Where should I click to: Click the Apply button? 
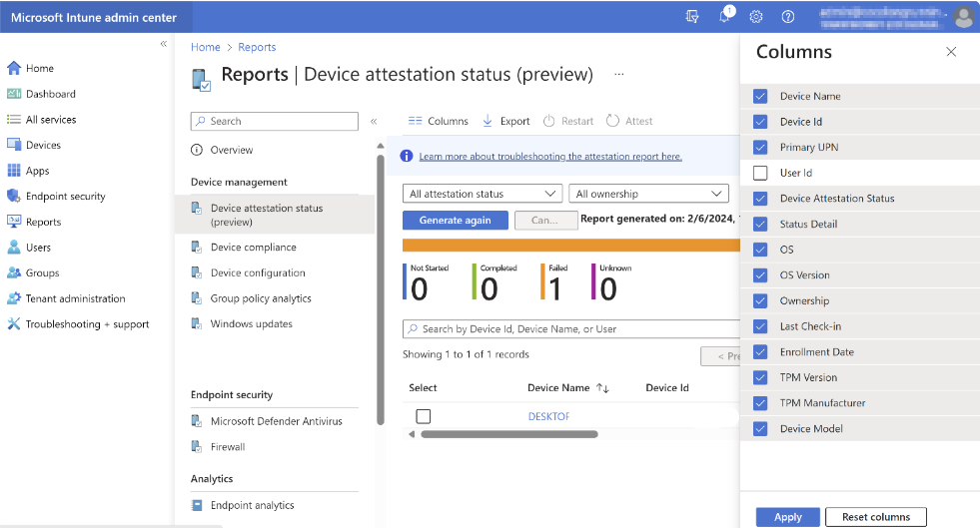[787, 517]
